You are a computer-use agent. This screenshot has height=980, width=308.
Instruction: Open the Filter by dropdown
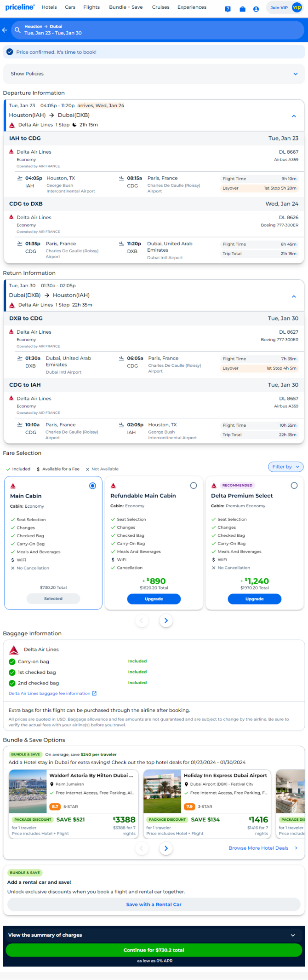285,467
